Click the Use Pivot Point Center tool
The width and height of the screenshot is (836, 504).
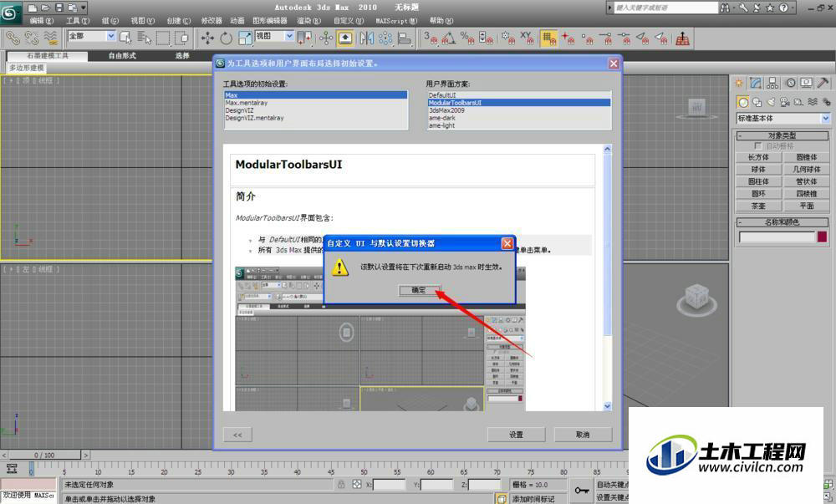tap(304, 38)
